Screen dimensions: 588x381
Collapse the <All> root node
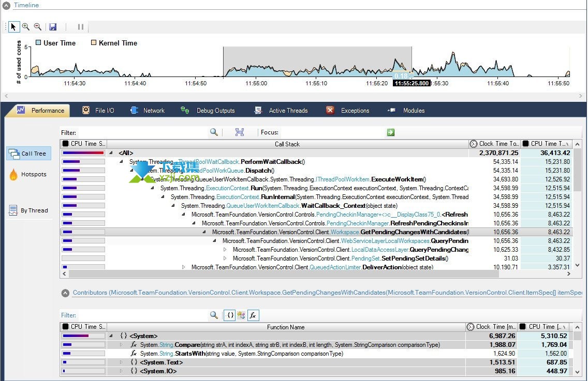pos(111,153)
